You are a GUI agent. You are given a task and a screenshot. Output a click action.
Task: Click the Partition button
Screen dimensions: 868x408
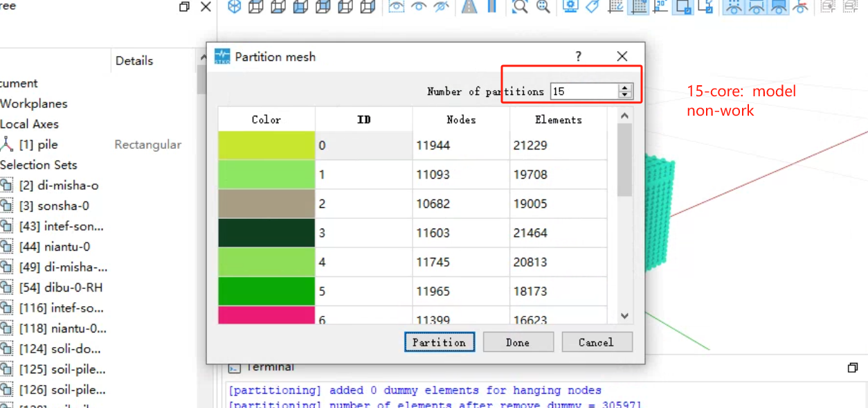pos(440,342)
